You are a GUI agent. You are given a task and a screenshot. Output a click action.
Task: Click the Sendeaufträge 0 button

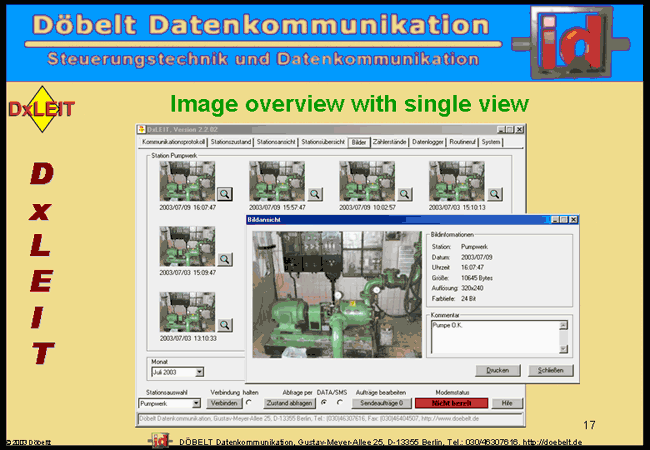pos(382,403)
